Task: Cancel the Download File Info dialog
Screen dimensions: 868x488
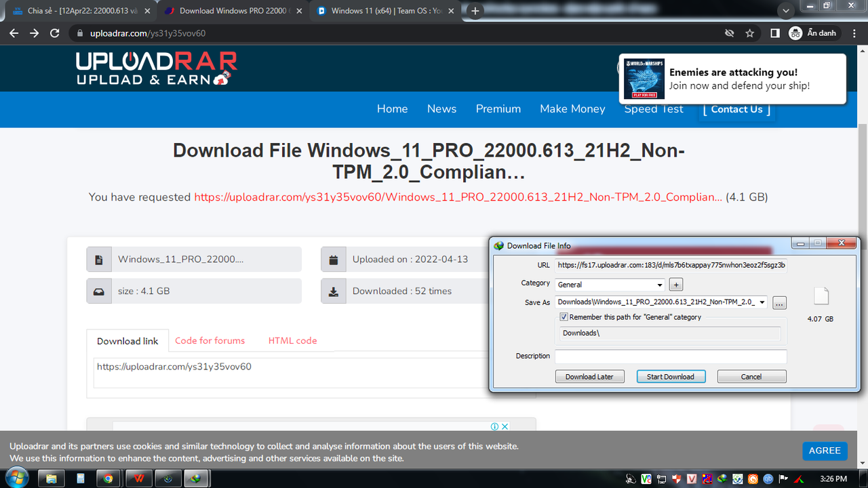Action: 751,377
